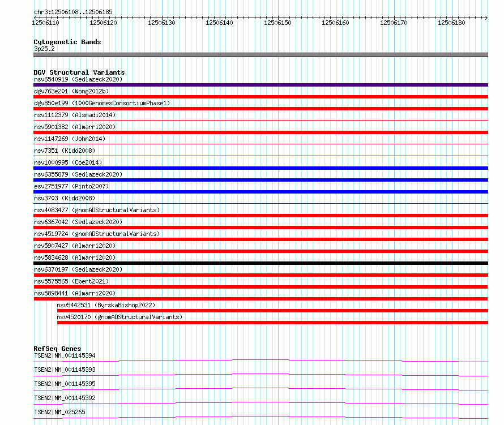Open transcript TSEN2|NM_001145393

(x=65, y=370)
